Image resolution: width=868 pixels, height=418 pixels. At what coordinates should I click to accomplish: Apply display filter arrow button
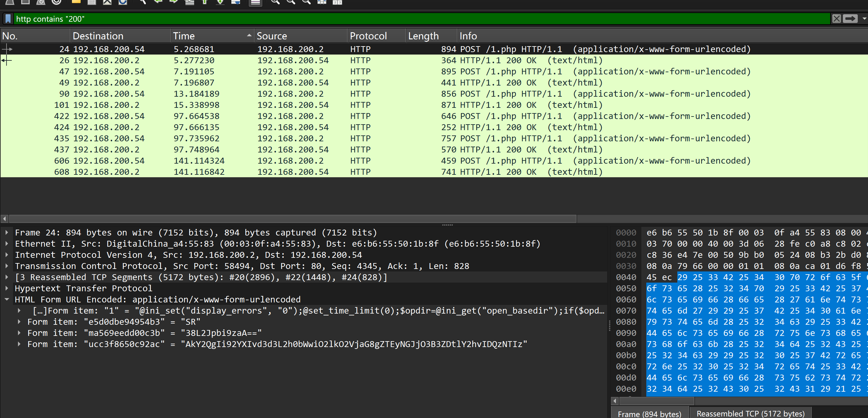point(850,19)
